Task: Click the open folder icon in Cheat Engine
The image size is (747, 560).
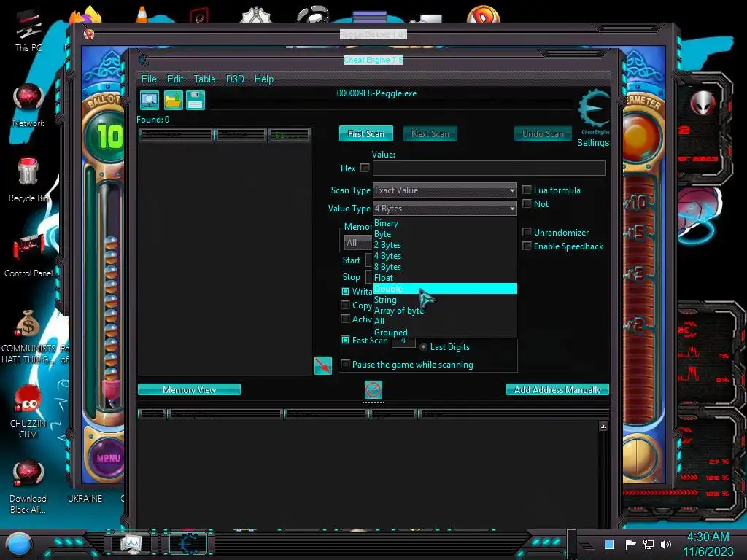Action: point(173,101)
